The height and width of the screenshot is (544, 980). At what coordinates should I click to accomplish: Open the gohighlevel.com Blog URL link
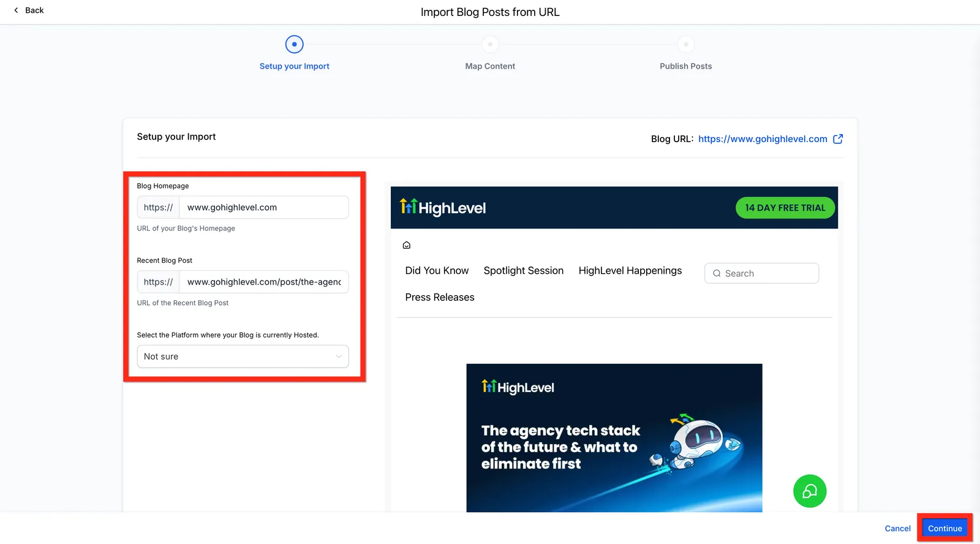click(x=763, y=139)
